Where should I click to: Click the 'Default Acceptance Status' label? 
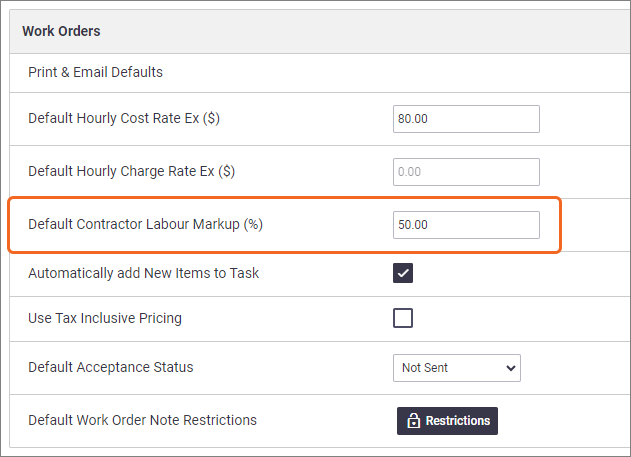point(111,367)
